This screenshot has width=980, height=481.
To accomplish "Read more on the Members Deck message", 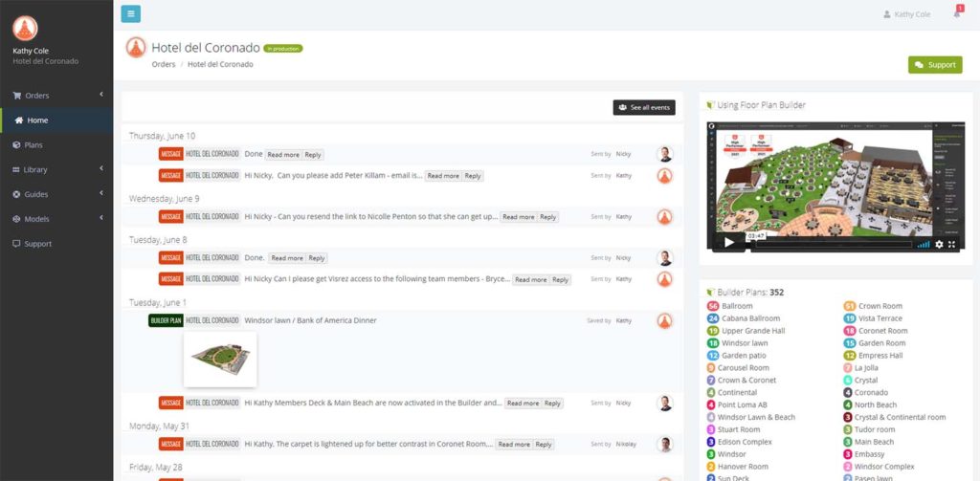I will (523, 404).
